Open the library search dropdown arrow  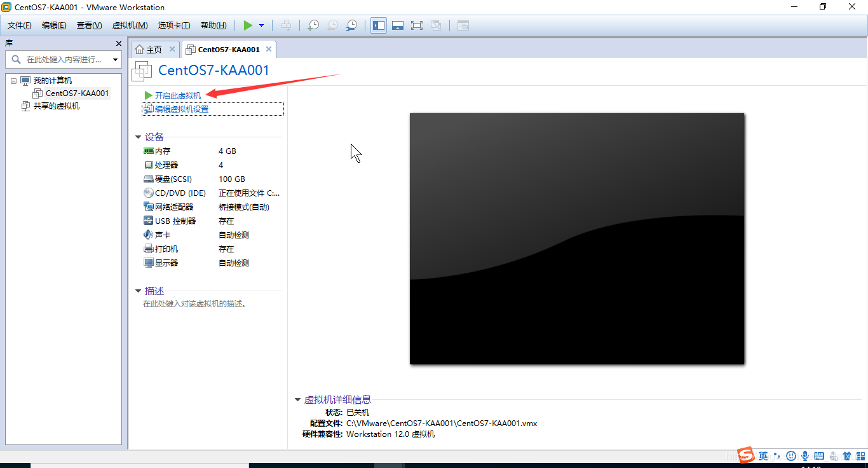pyautogui.click(x=115, y=60)
